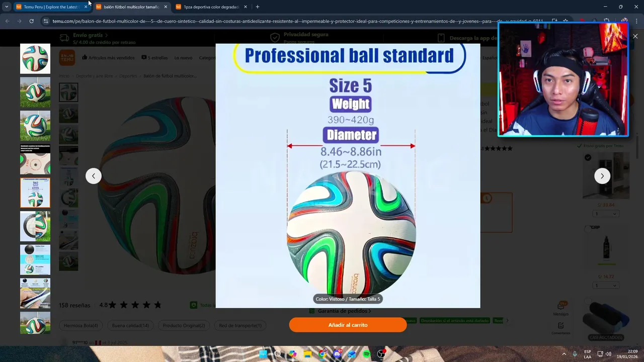The image size is (644, 362).
Task: Open quantity dropdown under S/ 14.72 item
Action: coord(606,286)
